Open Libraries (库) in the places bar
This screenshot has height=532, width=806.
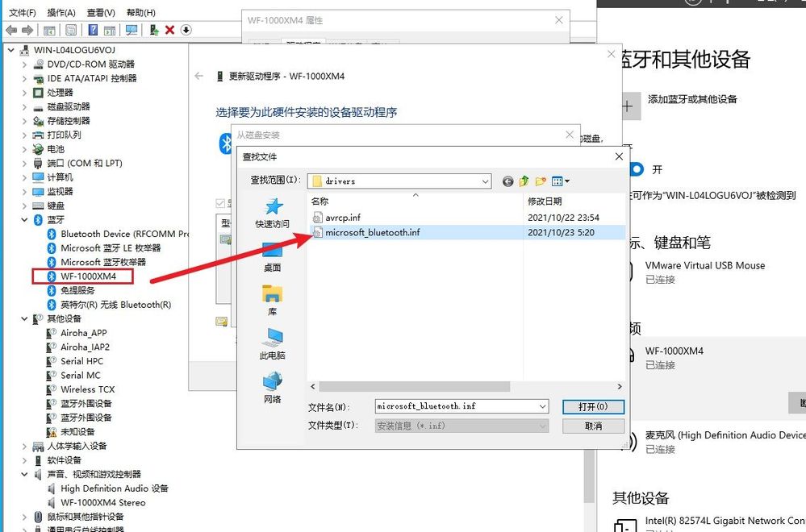(273, 301)
